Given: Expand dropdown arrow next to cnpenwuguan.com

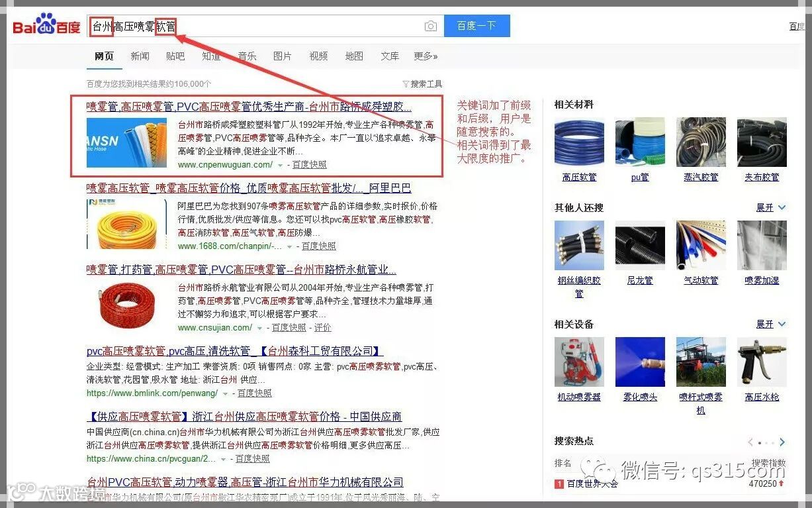Looking at the screenshot, I should tap(281, 165).
